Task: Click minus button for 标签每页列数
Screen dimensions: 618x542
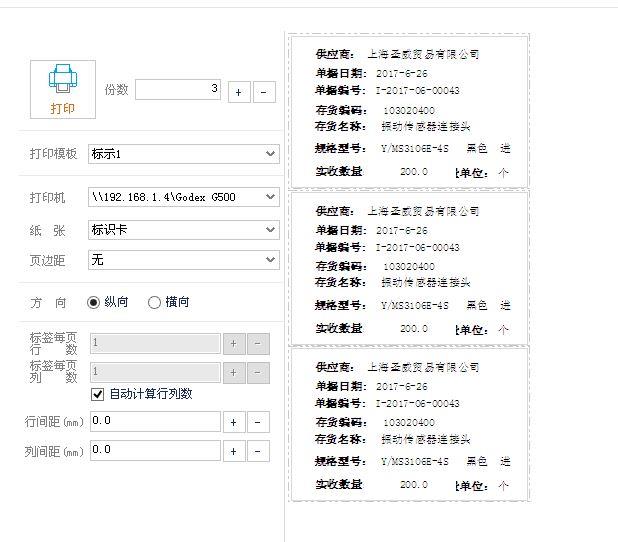Action: (x=258, y=373)
